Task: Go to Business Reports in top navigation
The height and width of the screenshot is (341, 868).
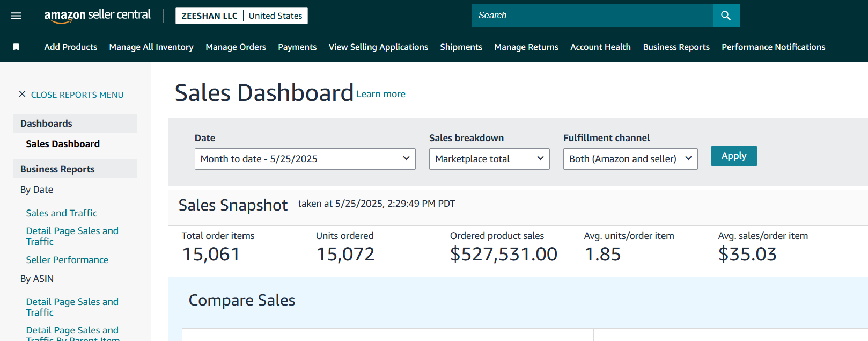Action: pos(676,47)
